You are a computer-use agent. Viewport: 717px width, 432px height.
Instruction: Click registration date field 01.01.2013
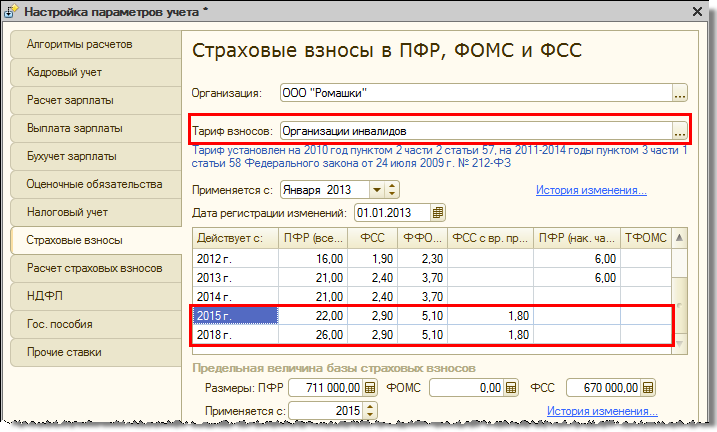[392, 213]
